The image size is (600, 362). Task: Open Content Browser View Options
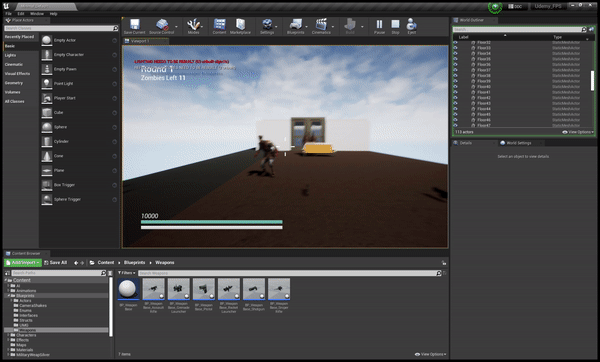tap(430, 354)
